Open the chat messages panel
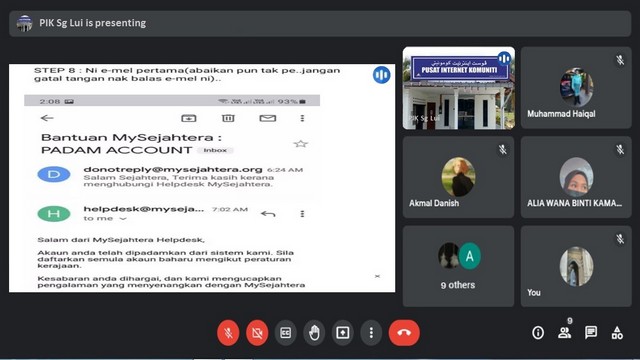 click(591, 333)
